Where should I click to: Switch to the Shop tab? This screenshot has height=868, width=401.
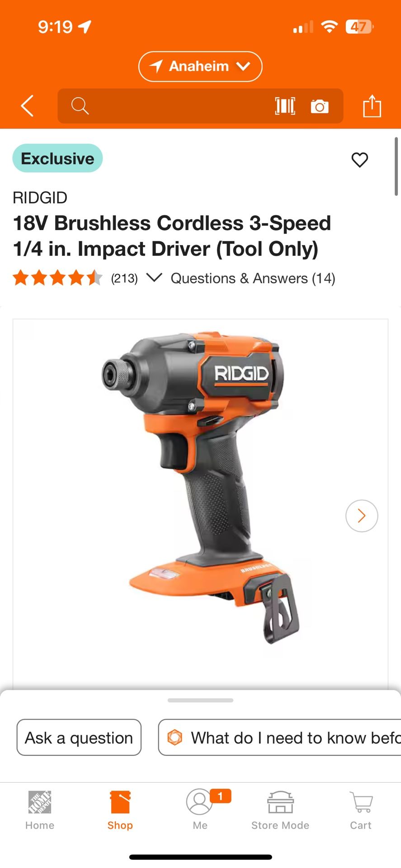click(120, 810)
